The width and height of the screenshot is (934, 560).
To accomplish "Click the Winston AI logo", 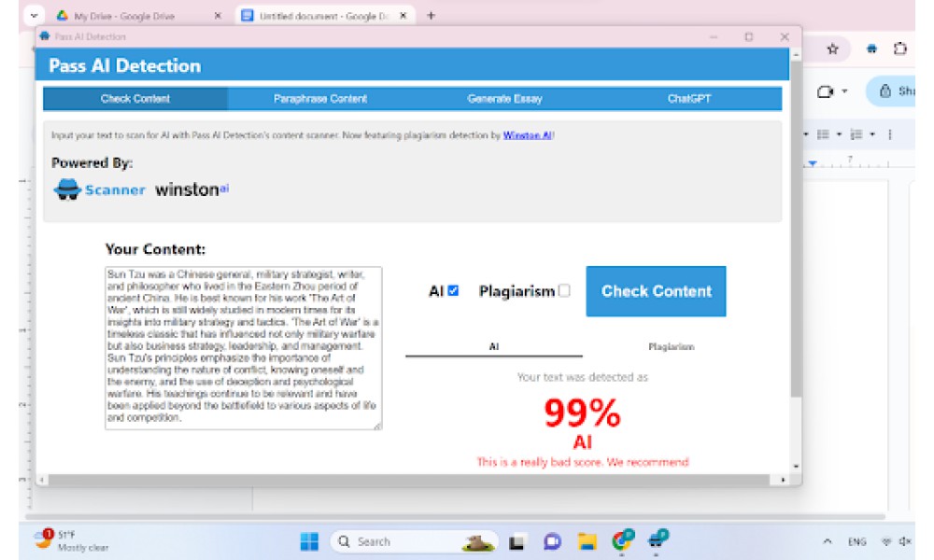I will tap(191, 189).
